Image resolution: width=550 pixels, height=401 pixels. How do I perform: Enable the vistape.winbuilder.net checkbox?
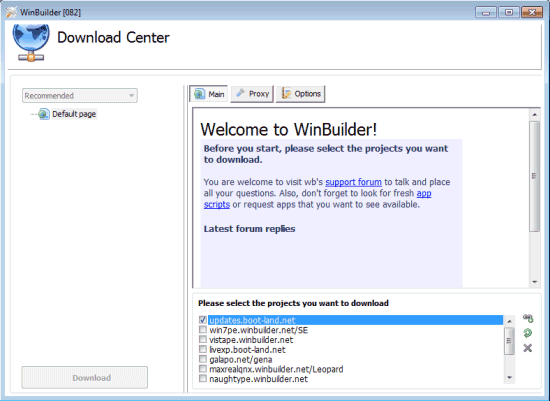203,339
